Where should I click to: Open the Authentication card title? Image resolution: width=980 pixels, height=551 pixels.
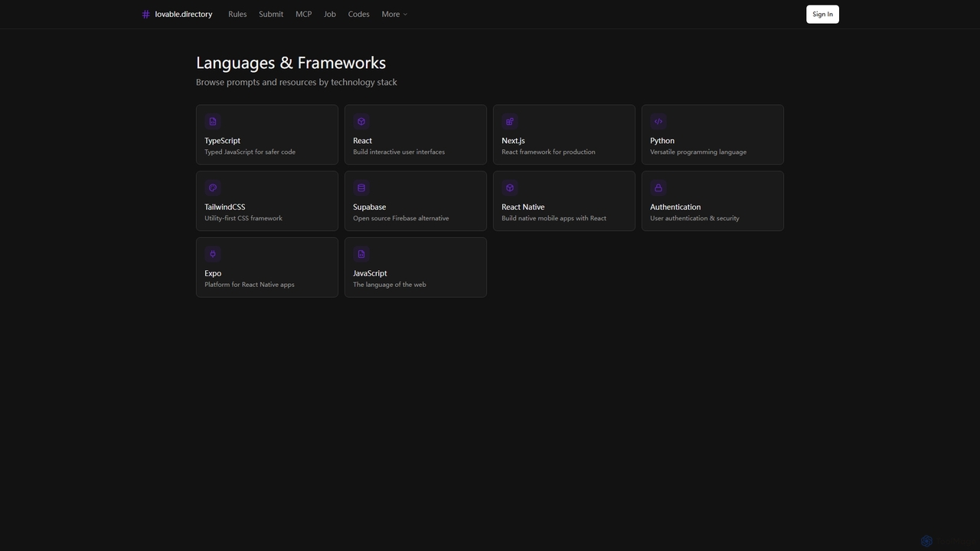(675, 207)
